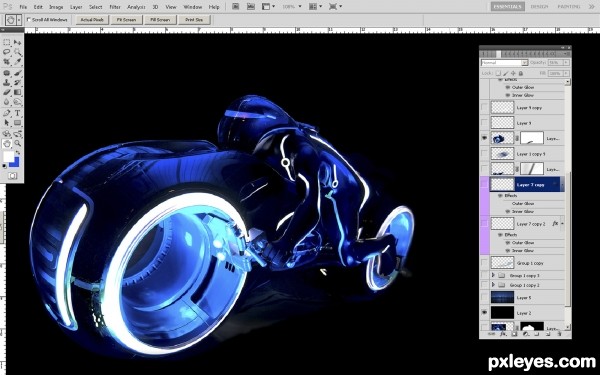Open the Fill slider arrow

pos(566,73)
